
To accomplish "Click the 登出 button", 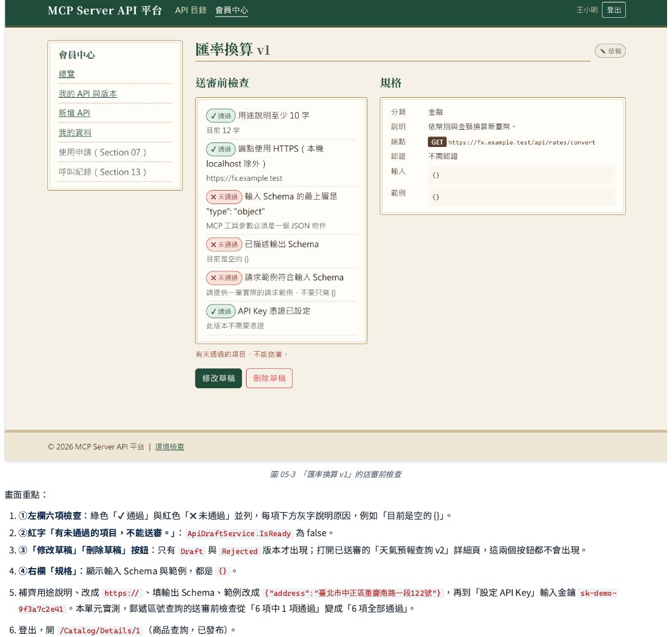I will point(614,10).
